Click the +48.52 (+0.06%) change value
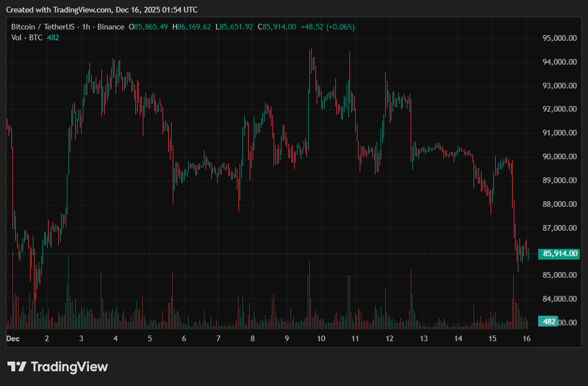The width and height of the screenshot is (588, 386). [x=327, y=27]
